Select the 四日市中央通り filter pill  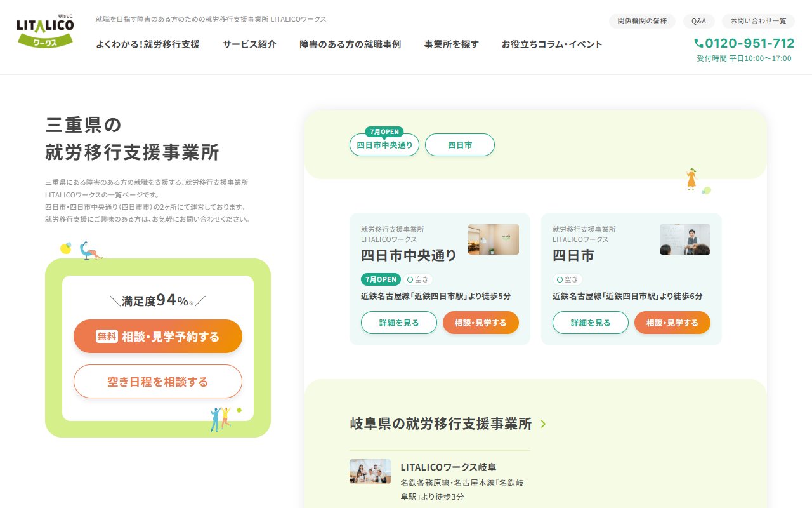(x=384, y=145)
